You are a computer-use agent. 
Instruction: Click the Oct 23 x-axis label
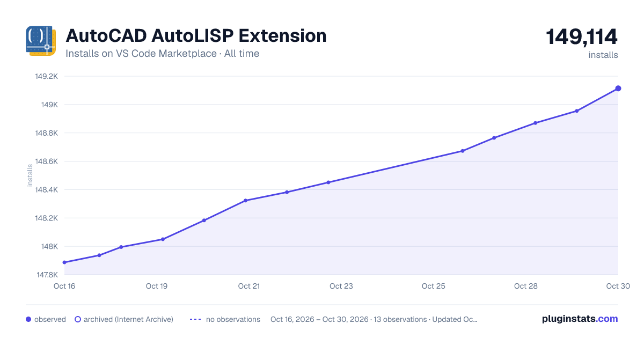pos(341,286)
